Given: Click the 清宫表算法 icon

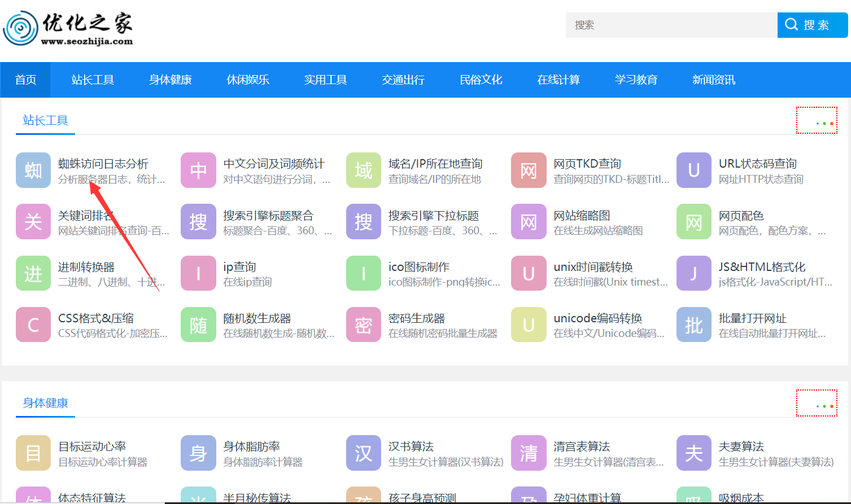Looking at the screenshot, I should click(529, 453).
